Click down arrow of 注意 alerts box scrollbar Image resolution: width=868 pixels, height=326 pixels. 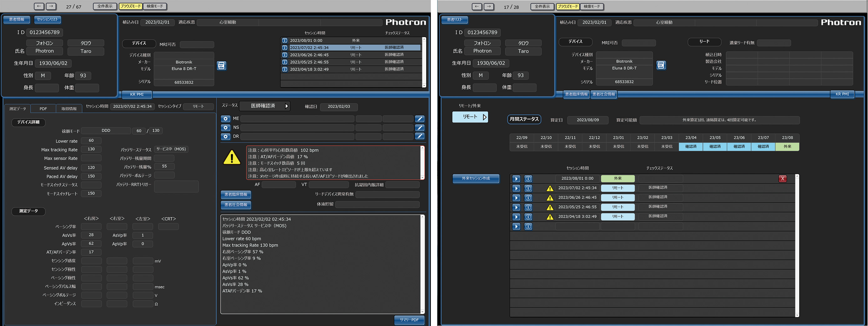(422, 177)
